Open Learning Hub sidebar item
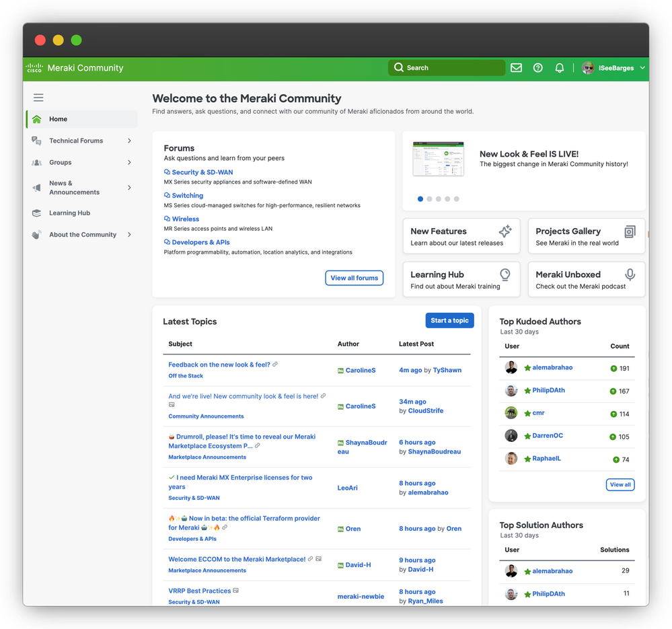672x629 pixels. (82, 213)
